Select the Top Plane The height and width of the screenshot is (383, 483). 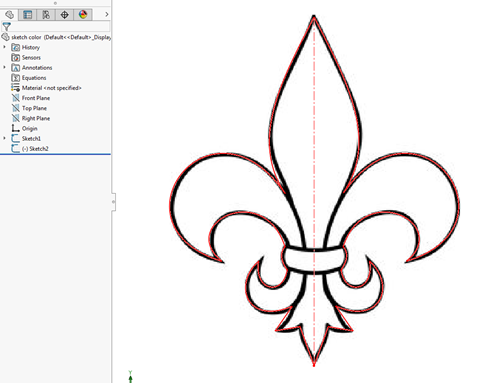(x=34, y=108)
